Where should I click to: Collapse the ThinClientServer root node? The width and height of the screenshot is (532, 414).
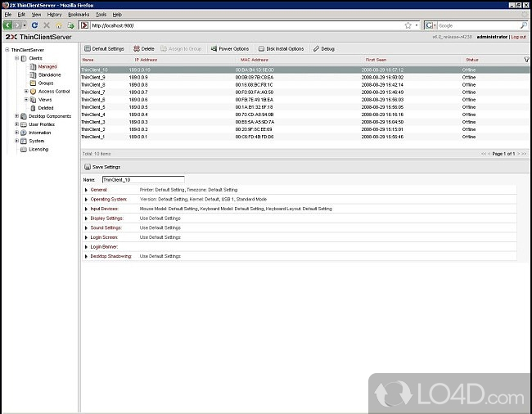(7, 50)
